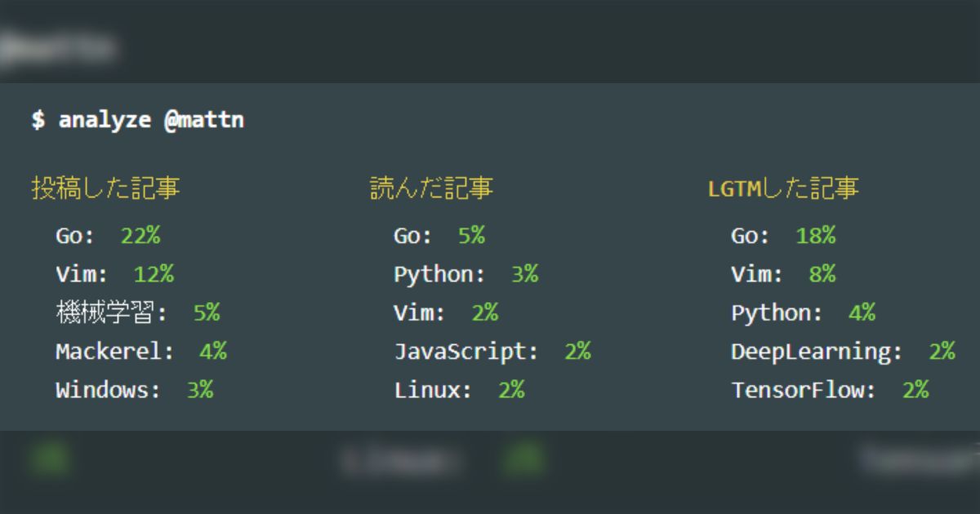Select the LGTMした記事 column heading
This screenshot has width=980, height=514.
tap(783, 189)
